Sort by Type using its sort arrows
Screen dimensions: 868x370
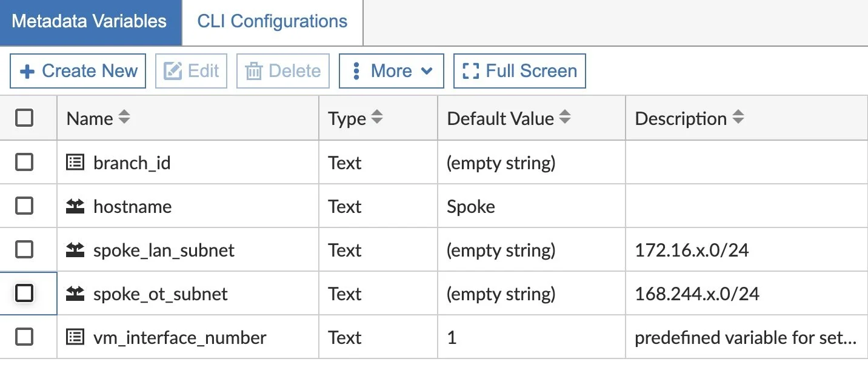[x=377, y=118]
